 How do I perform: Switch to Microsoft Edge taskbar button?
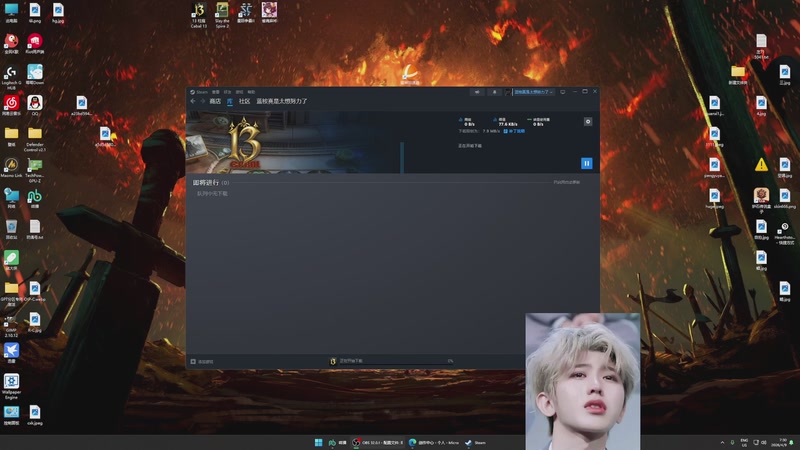coord(435,442)
